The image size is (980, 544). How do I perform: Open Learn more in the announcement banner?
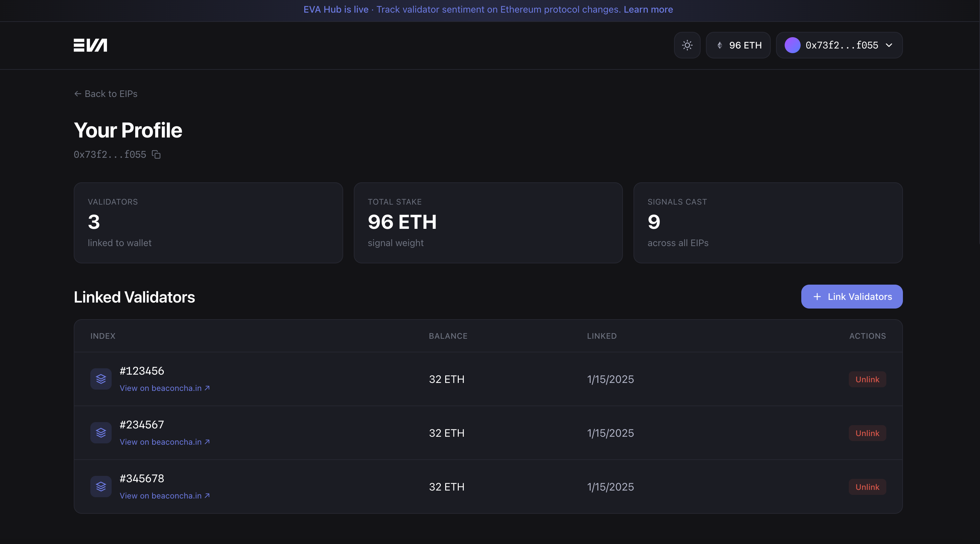click(x=648, y=10)
